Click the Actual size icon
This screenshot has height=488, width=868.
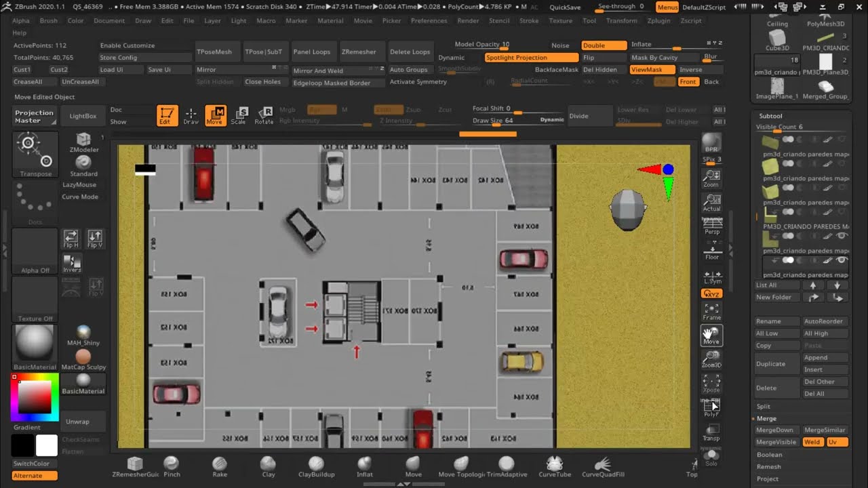pos(711,203)
